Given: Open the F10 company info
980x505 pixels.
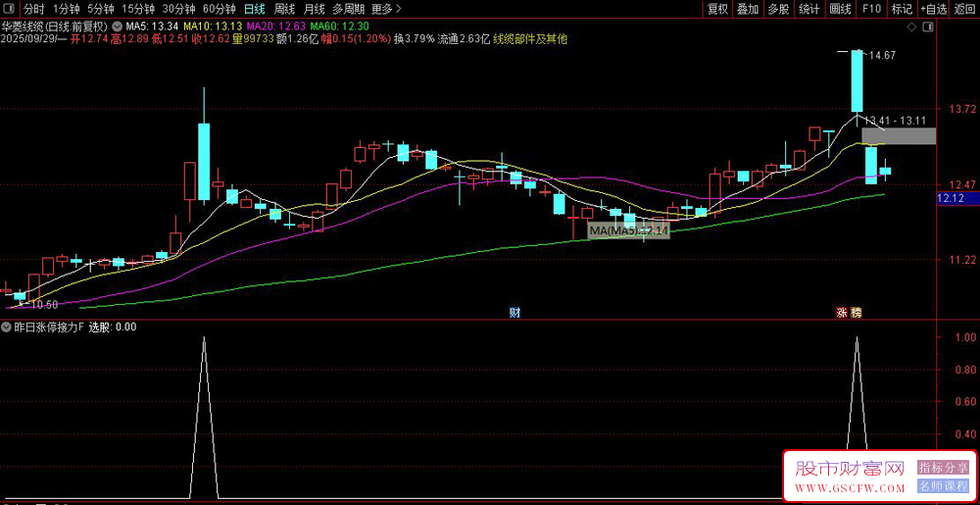Looking at the screenshot, I should pos(871,9).
